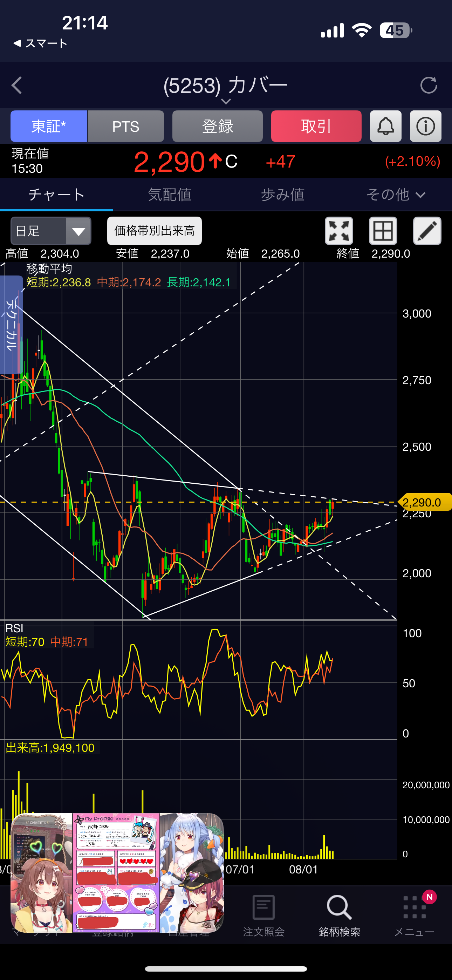The width and height of the screenshot is (452, 980).
Task: Tap the RSI 中期:71 value
Action: [69, 642]
